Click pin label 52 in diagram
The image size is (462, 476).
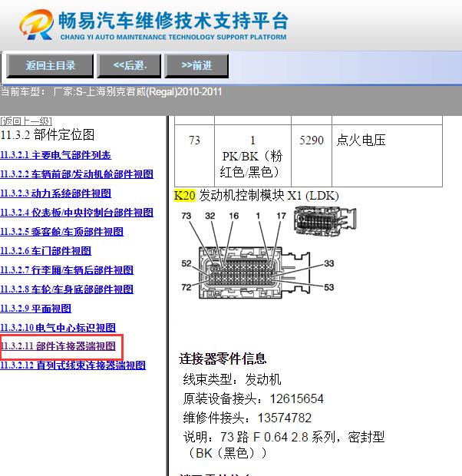click(x=186, y=263)
